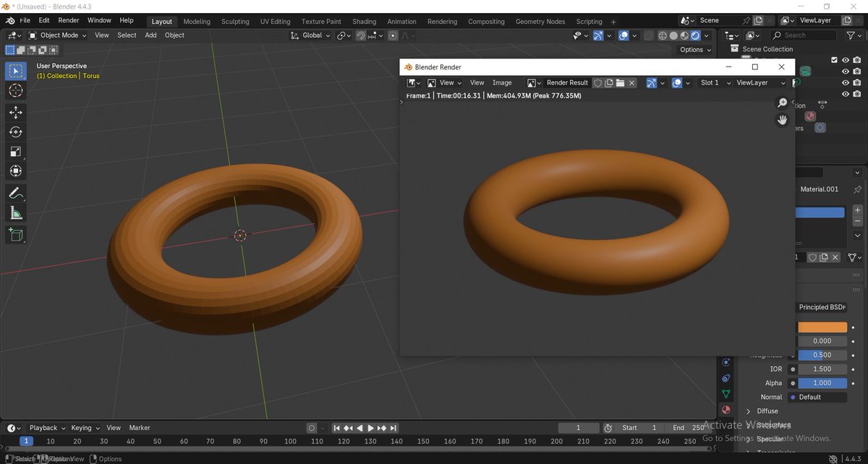Screen dimensions: 868x464
Task: Open the Object Mode dropdown
Action: 59,35
